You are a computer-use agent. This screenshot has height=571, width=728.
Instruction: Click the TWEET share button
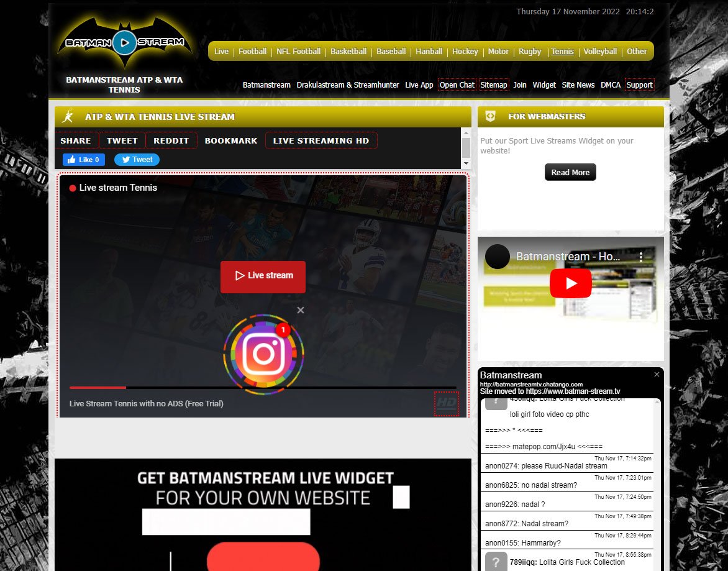pyautogui.click(x=122, y=140)
